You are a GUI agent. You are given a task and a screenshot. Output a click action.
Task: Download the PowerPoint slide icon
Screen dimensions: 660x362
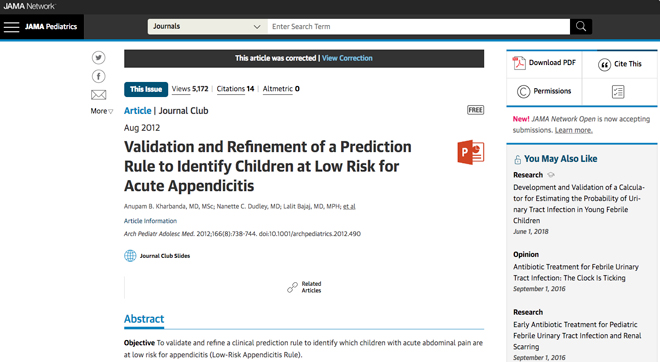[x=471, y=152]
